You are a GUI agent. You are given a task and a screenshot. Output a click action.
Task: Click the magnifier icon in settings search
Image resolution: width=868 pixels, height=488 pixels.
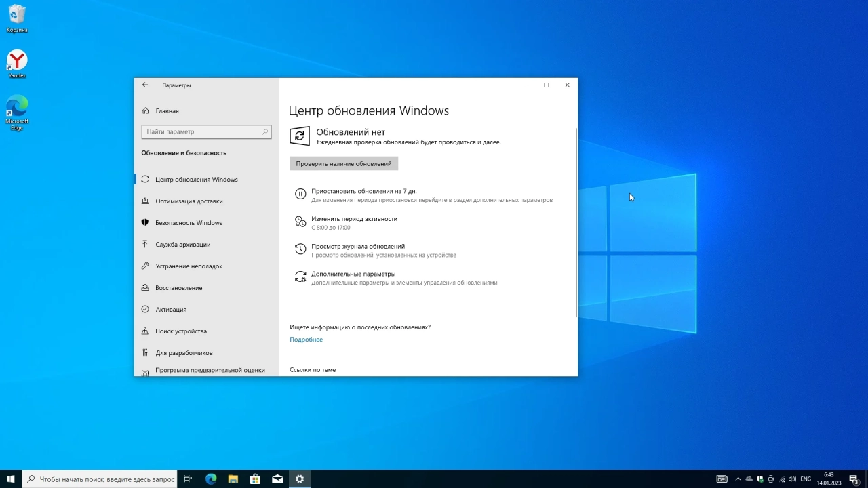[265, 131]
